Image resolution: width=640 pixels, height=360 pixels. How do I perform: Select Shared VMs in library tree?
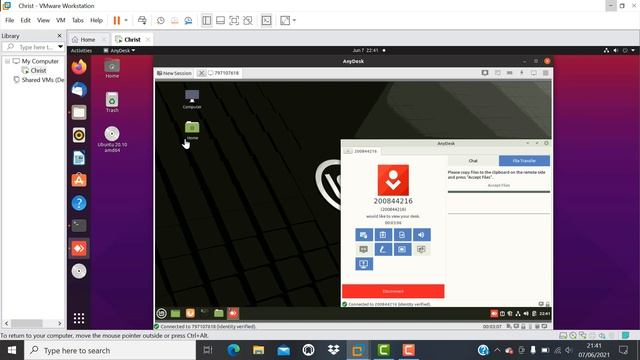(39, 80)
